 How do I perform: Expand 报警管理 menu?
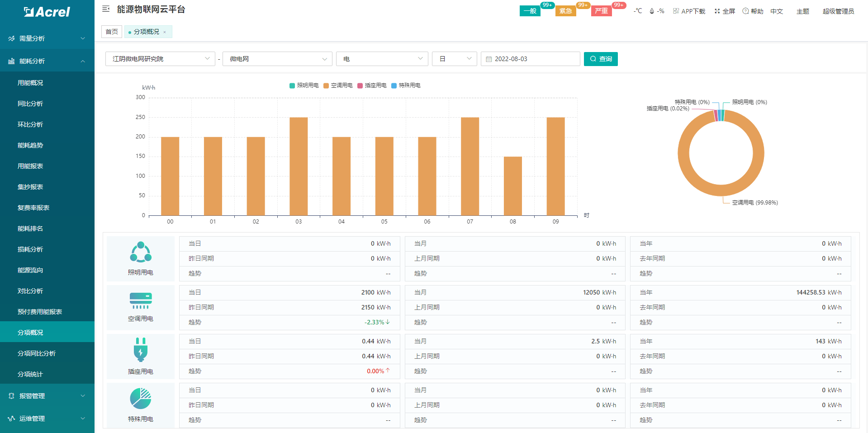click(47, 396)
